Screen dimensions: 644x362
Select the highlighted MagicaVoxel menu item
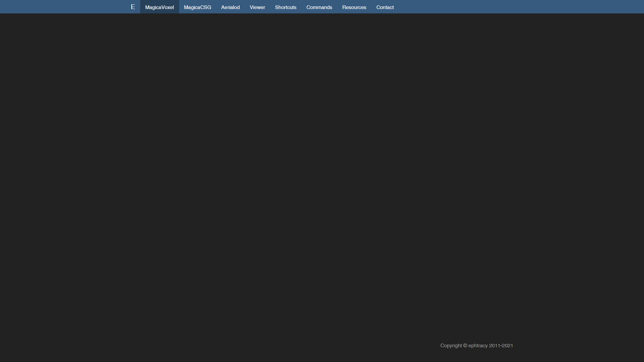159,7
